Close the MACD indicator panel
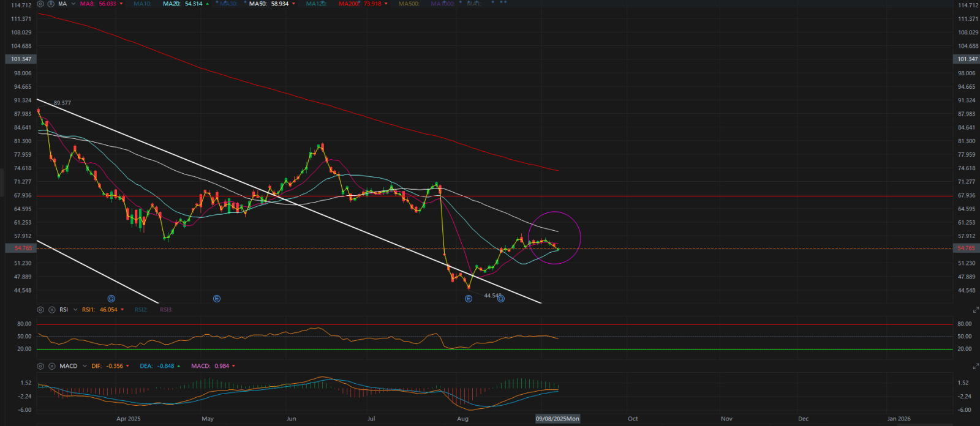980x426 pixels. click(x=50, y=366)
